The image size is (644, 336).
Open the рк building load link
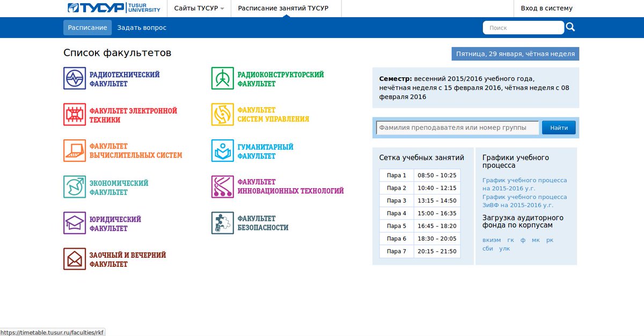click(x=550, y=240)
